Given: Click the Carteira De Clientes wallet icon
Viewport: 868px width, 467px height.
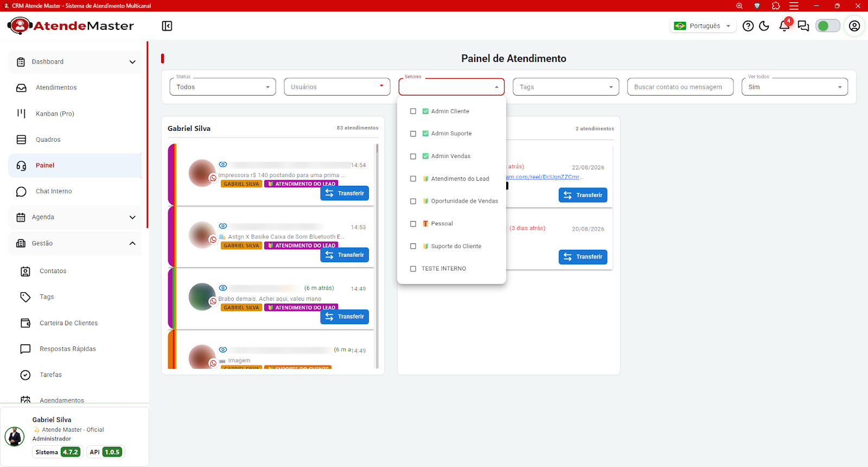Looking at the screenshot, I should click(25, 323).
